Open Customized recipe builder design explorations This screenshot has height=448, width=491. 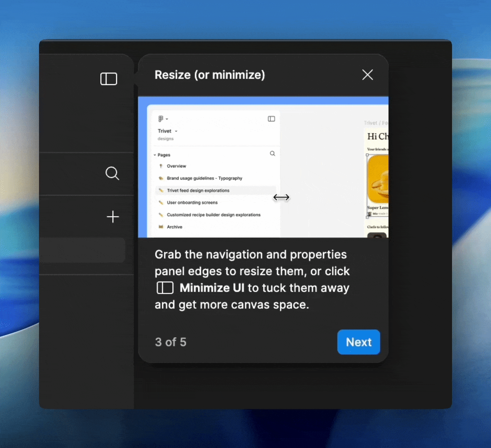click(214, 215)
